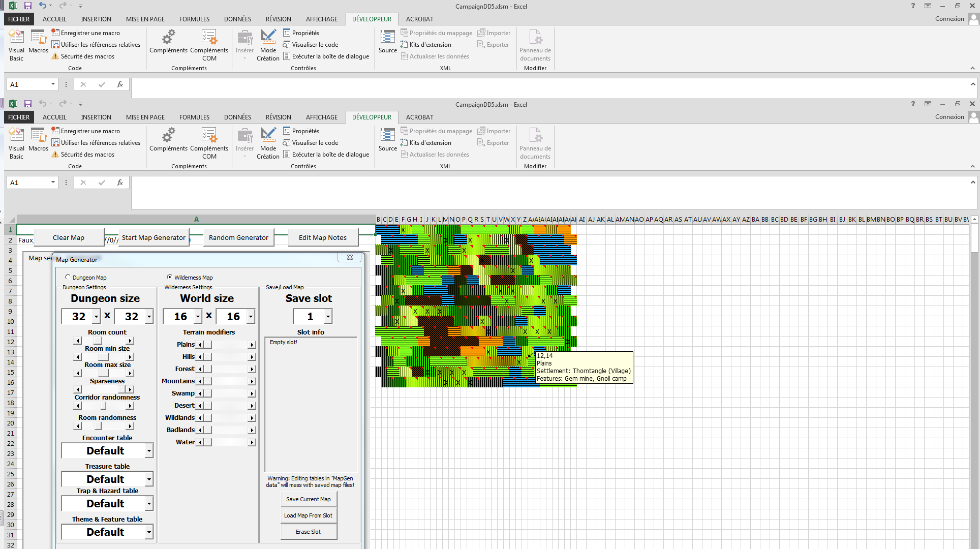Click Exécuter la boîte de dialogue in lower ribbon
The width and height of the screenshot is (980, 549).
click(326, 155)
